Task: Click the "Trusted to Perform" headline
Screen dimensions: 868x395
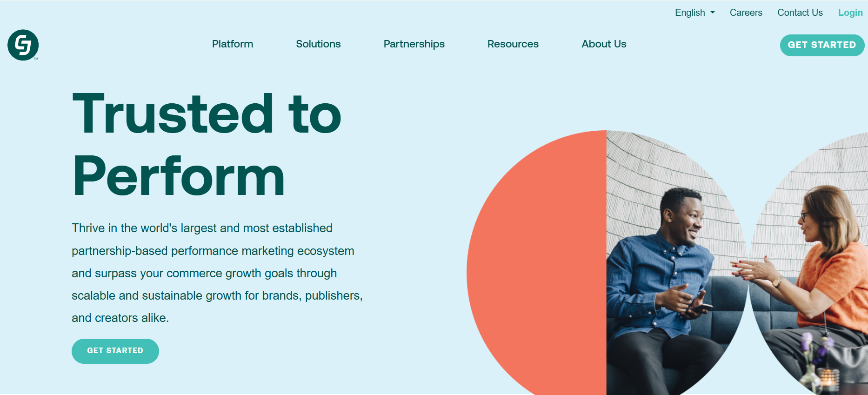Action: pos(207,144)
